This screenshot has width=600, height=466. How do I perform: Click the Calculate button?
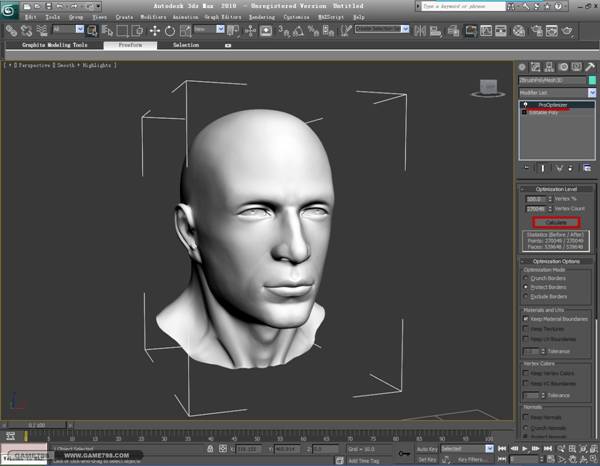556,221
